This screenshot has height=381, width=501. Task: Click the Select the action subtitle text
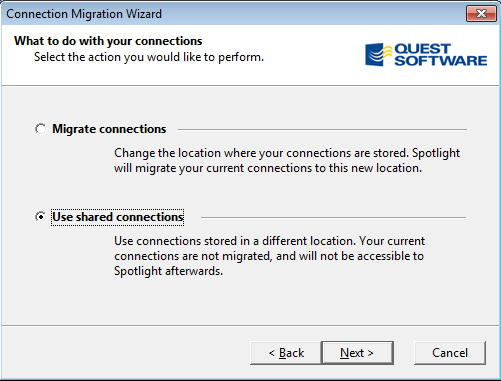coord(149,57)
